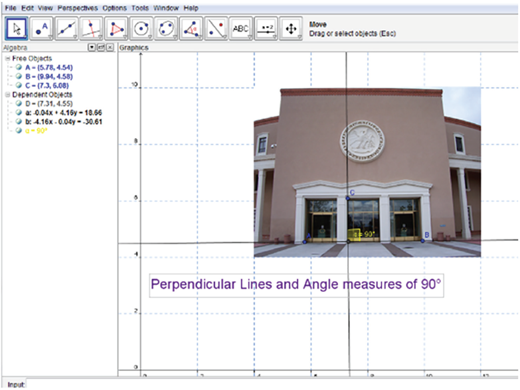Click point A near the left door

[x=304, y=241]
